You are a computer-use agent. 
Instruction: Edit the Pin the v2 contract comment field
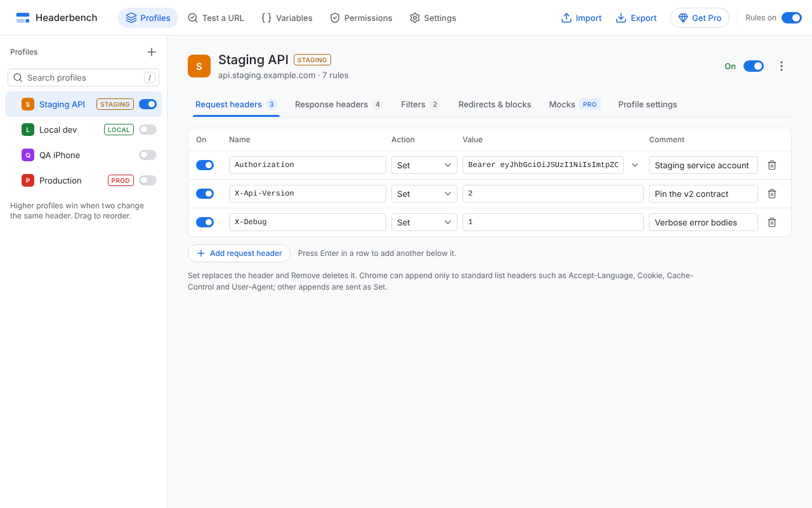(704, 194)
